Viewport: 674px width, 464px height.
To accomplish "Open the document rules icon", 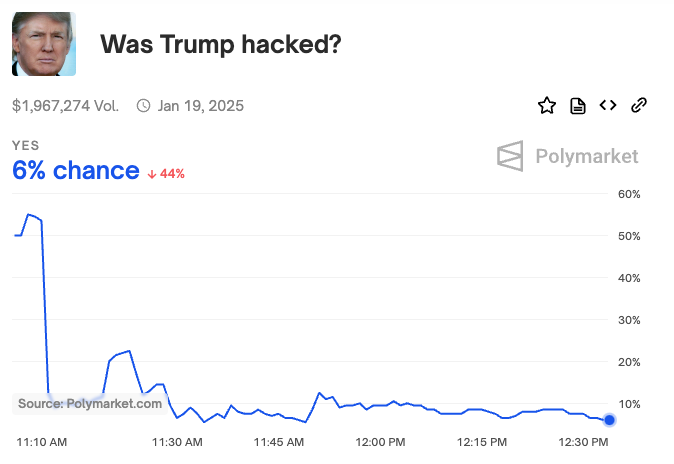I will [577, 106].
